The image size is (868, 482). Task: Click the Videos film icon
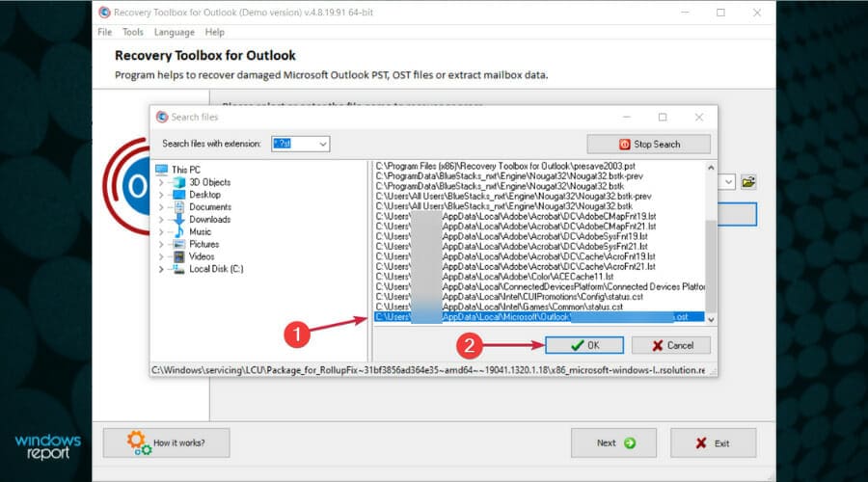[178, 256]
